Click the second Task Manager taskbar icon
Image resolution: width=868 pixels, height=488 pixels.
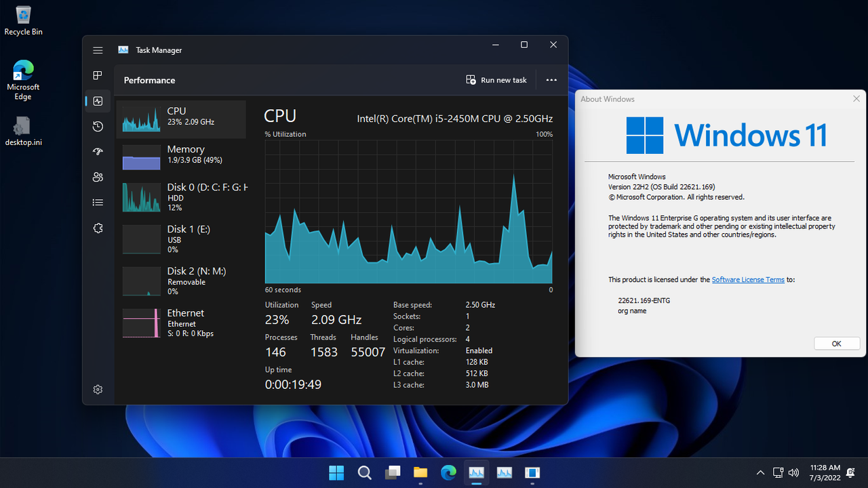pyautogui.click(x=505, y=472)
